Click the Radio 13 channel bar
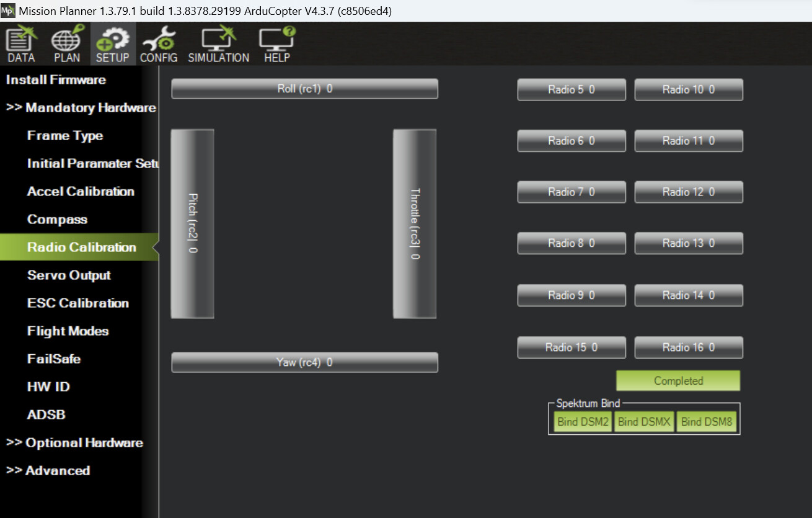The image size is (812, 518). tap(689, 243)
